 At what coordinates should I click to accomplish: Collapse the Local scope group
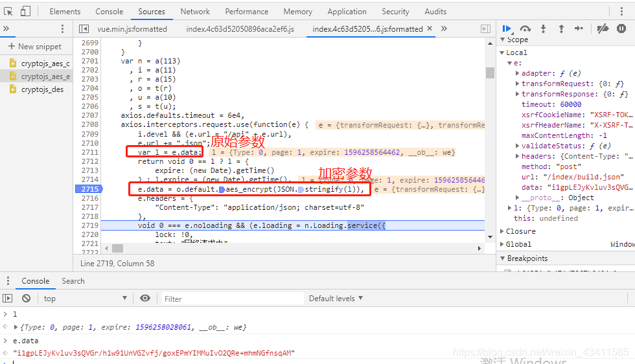tap(502, 52)
